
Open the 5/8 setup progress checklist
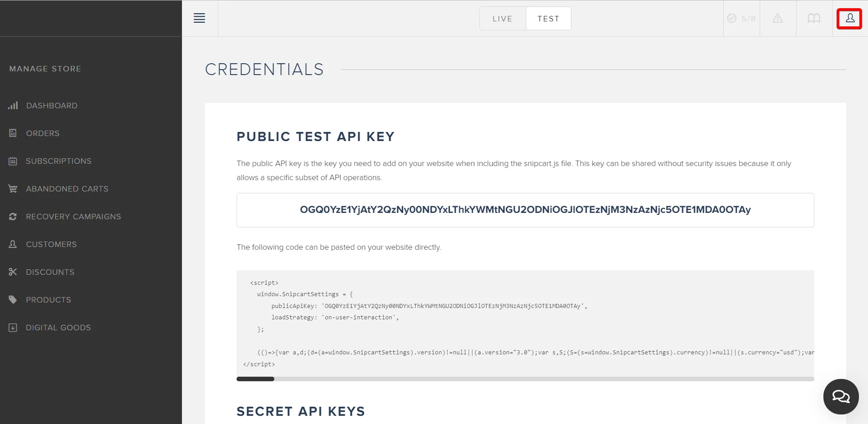tap(742, 19)
